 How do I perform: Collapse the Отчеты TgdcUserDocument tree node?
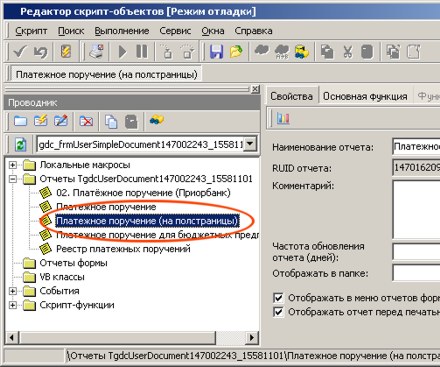[13, 179]
